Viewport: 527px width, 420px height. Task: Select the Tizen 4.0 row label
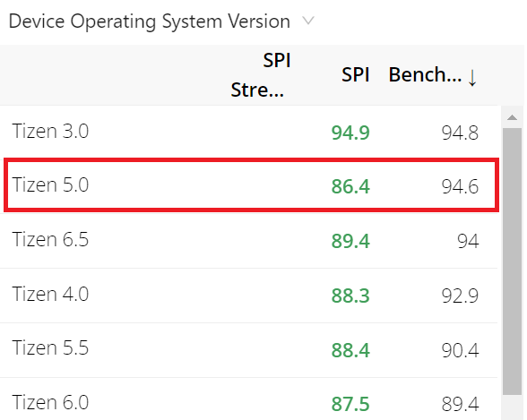point(50,294)
